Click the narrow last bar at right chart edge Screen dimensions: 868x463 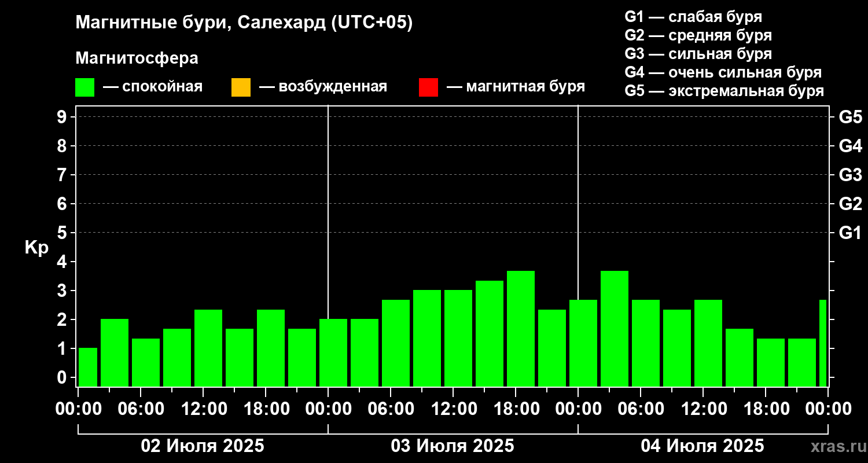click(x=823, y=343)
